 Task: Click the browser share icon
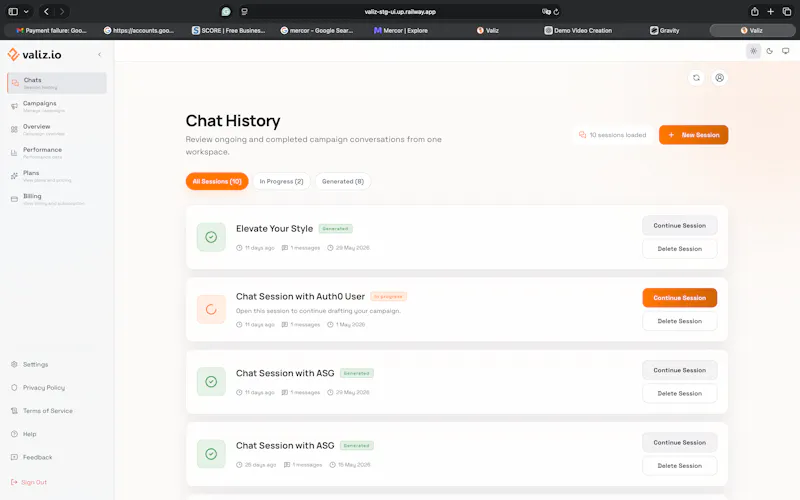[x=755, y=11]
